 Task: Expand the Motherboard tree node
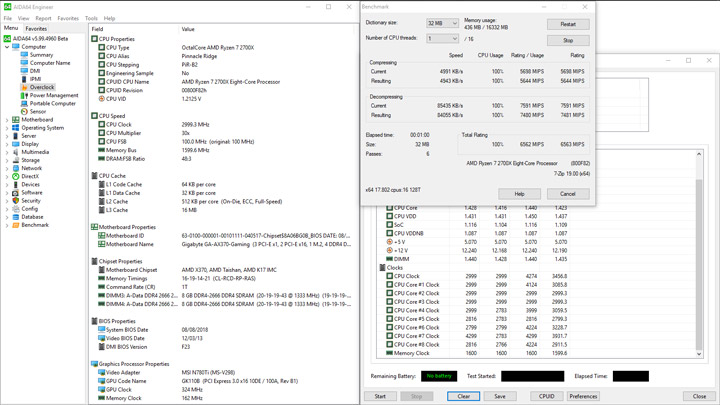(x=7, y=120)
